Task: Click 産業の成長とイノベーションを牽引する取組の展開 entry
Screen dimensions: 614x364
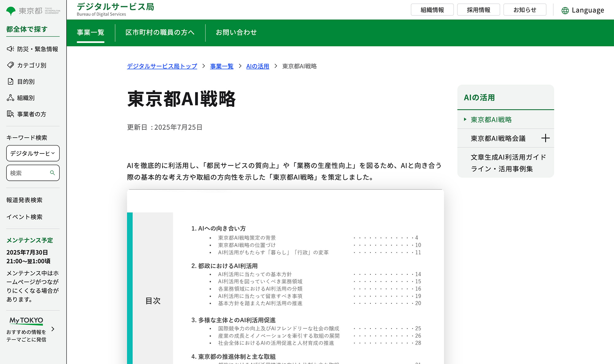Action: point(279,336)
